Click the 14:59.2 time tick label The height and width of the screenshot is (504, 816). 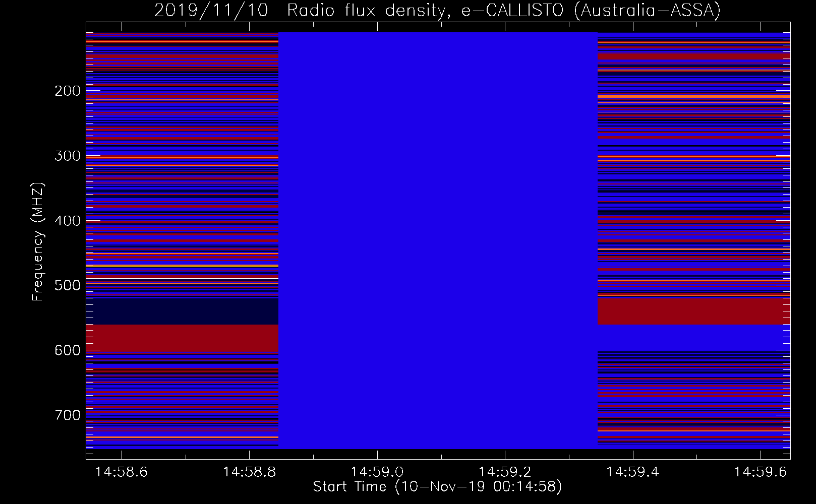tap(504, 472)
